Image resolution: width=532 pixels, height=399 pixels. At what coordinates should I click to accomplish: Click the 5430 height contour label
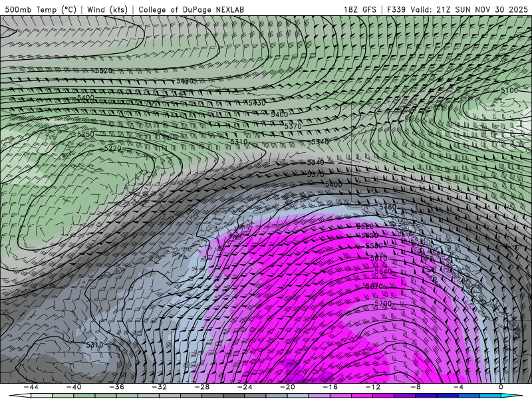coord(257,103)
